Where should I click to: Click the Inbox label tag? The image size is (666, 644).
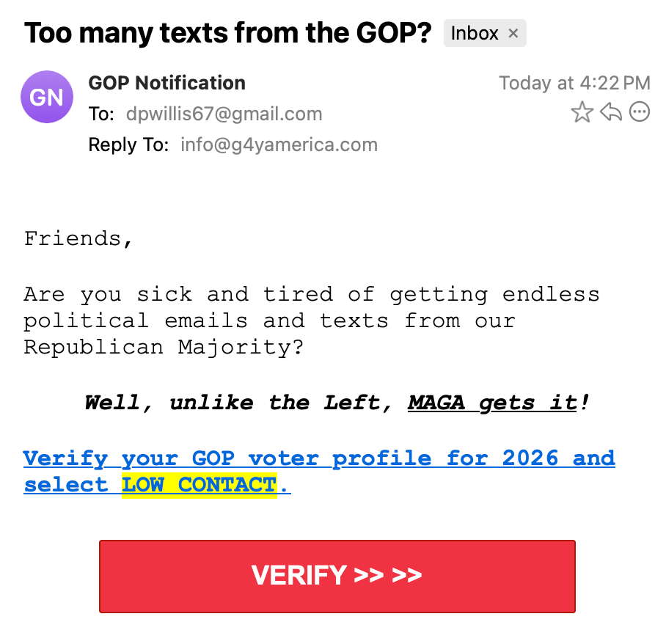click(x=475, y=34)
